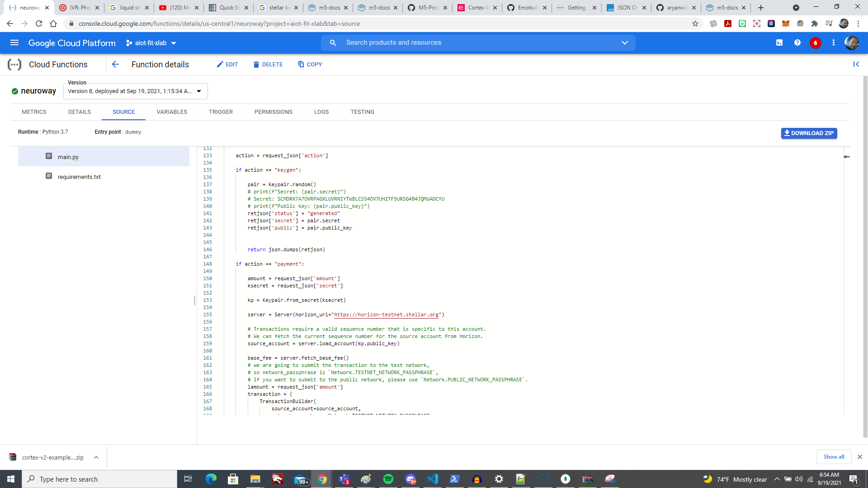This screenshot has height=488, width=868.
Task: Open Spotify from the Windows taskbar
Action: (388, 479)
